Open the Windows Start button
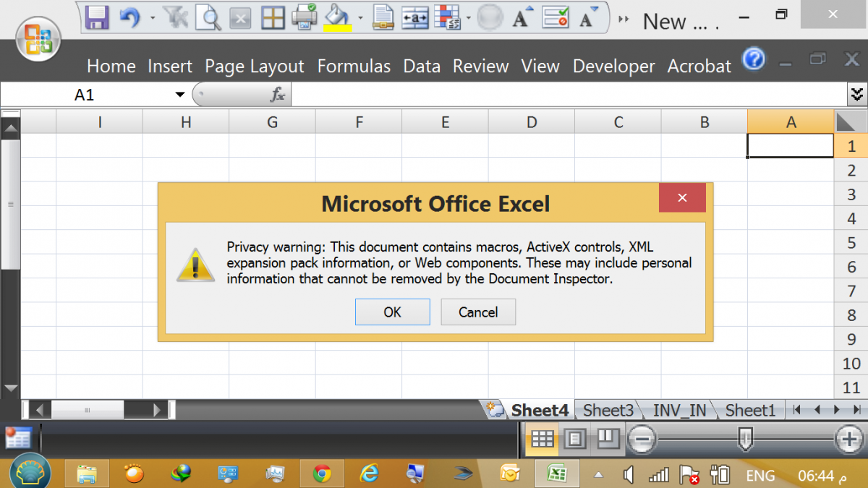 click(x=29, y=472)
